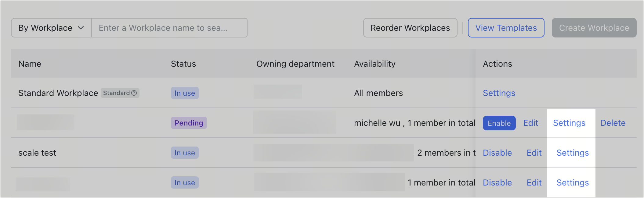Image resolution: width=644 pixels, height=198 pixels.
Task: Click the Standard Workplace name
Action: [x=58, y=93]
